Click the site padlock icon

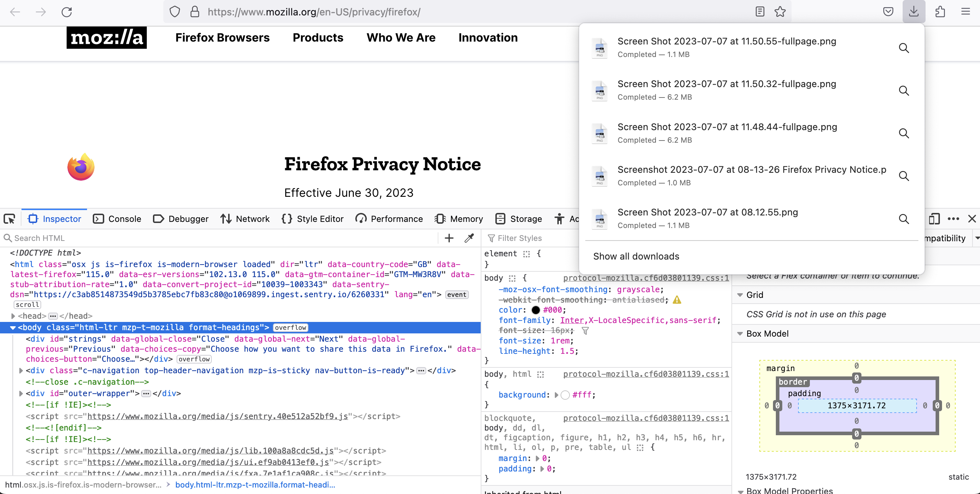click(195, 12)
